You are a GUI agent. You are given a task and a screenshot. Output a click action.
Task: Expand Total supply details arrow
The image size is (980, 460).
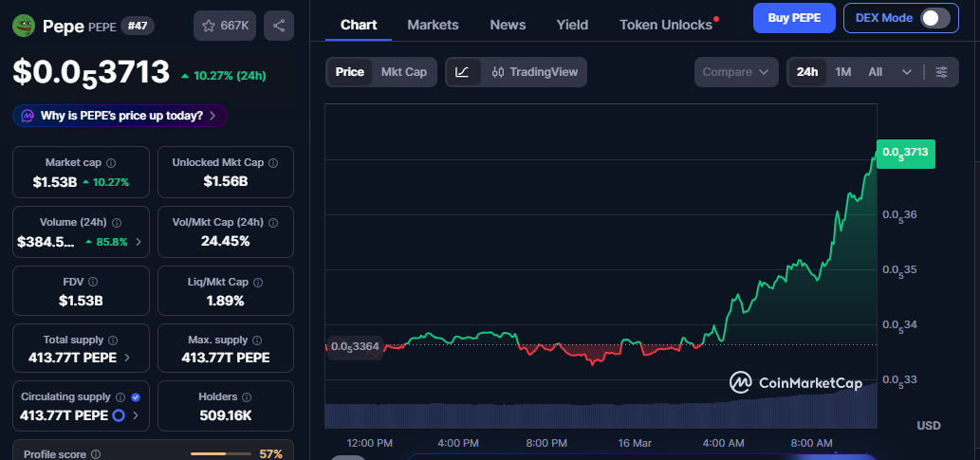tap(127, 358)
